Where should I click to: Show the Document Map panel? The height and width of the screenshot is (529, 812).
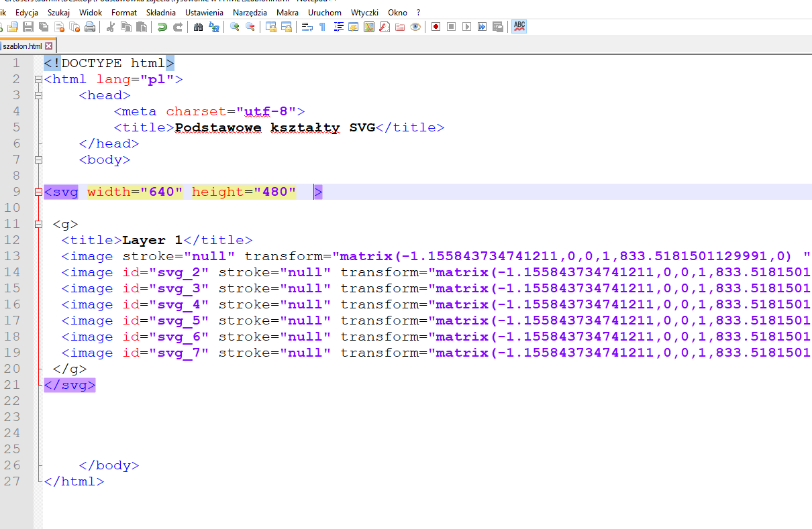(x=369, y=27)
